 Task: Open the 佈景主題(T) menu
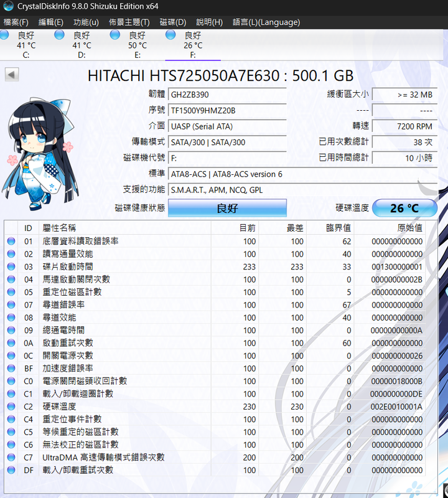click(x=129, y=22)
